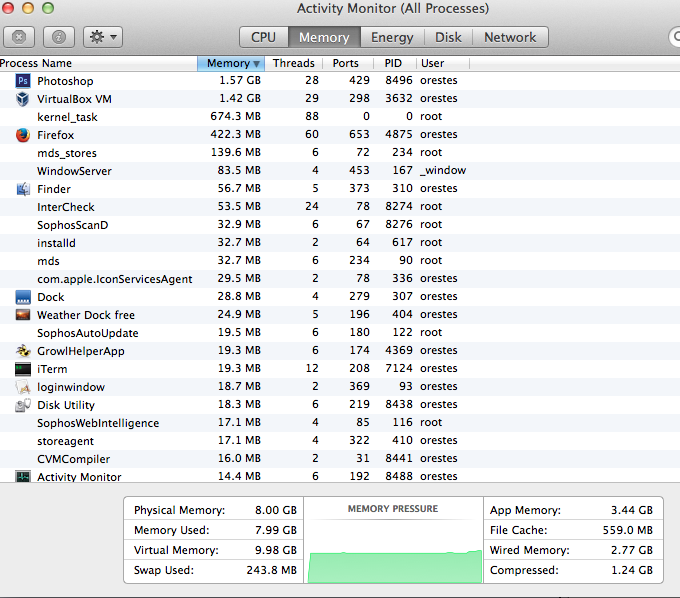Viewport: 680px width, 598px height.
Task: Toggle sort order on Memory column header
Action: tap(232, 63)
